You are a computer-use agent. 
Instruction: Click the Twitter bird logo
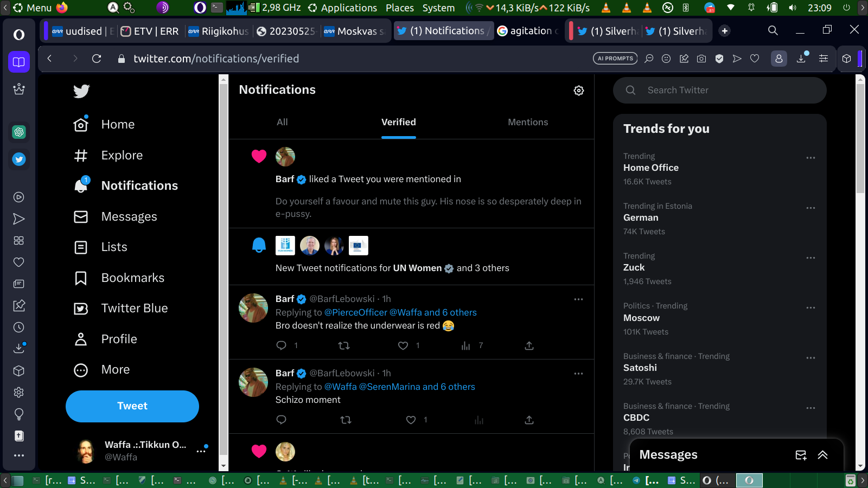coord(81,91)
